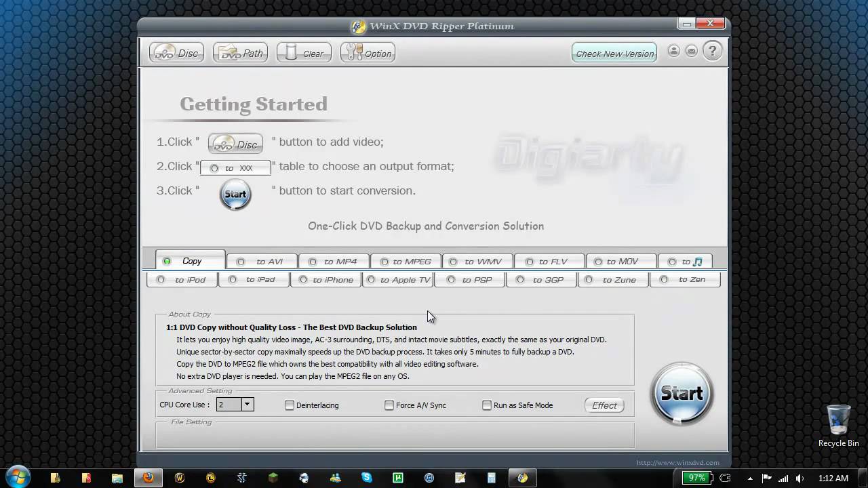Click the Clear toolbar button
The height and width of the screenshot is (488, 868).
[x=304, y=53]
